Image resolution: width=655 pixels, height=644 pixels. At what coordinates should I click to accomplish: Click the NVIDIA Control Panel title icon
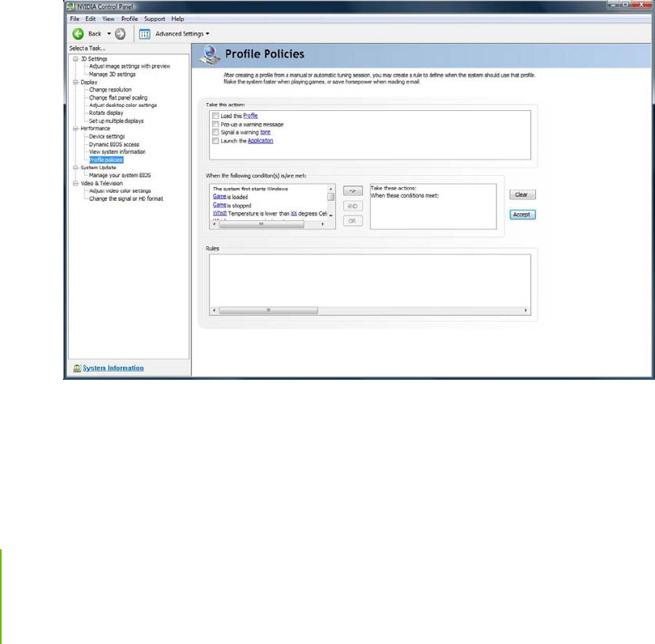click(x=70, y=6)
